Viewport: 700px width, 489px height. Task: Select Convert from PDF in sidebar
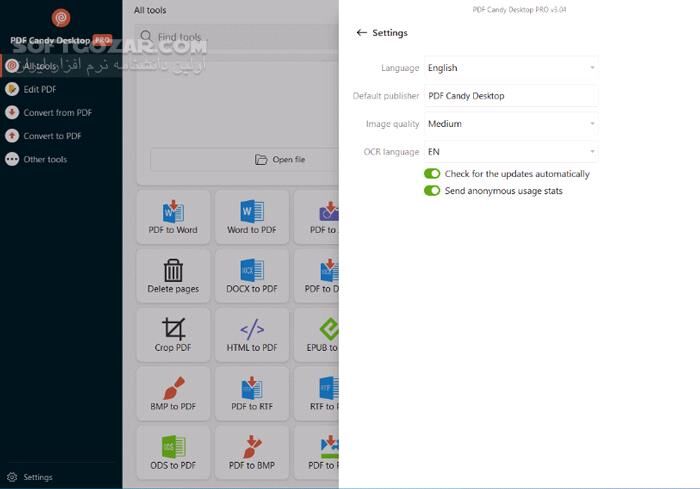pyautogui.click(x=57, y=113)
